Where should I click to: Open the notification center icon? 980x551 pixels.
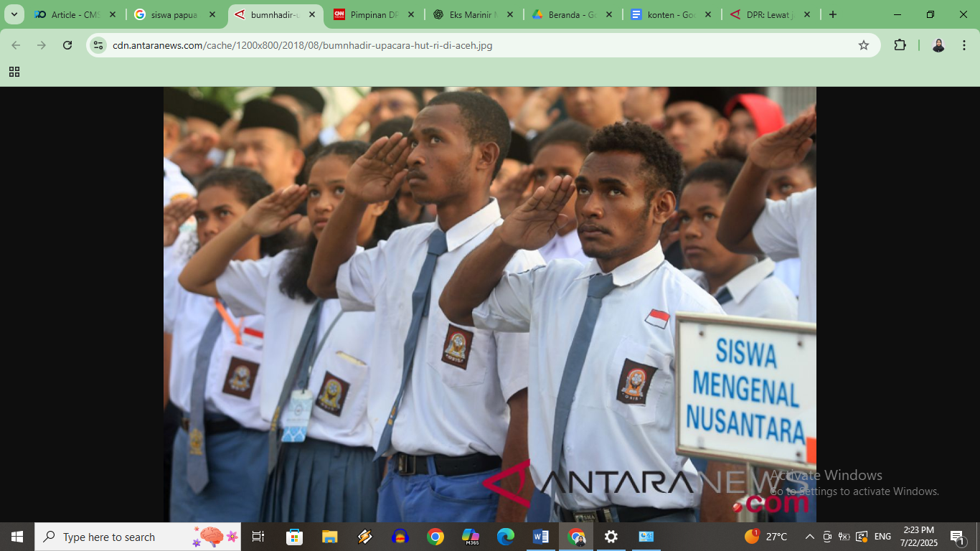958,537
